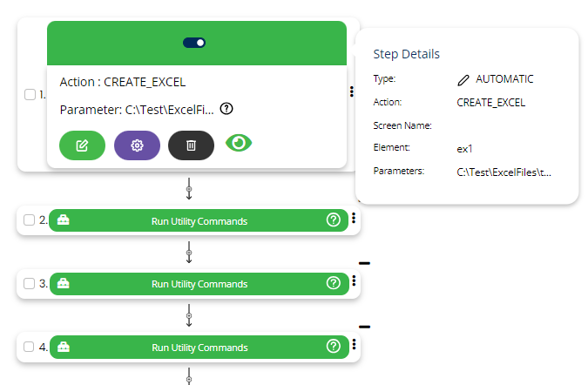Viewport: 588px width, 385px height.
Task: Click help icon next to Parameter path
Action: point(226,109)
